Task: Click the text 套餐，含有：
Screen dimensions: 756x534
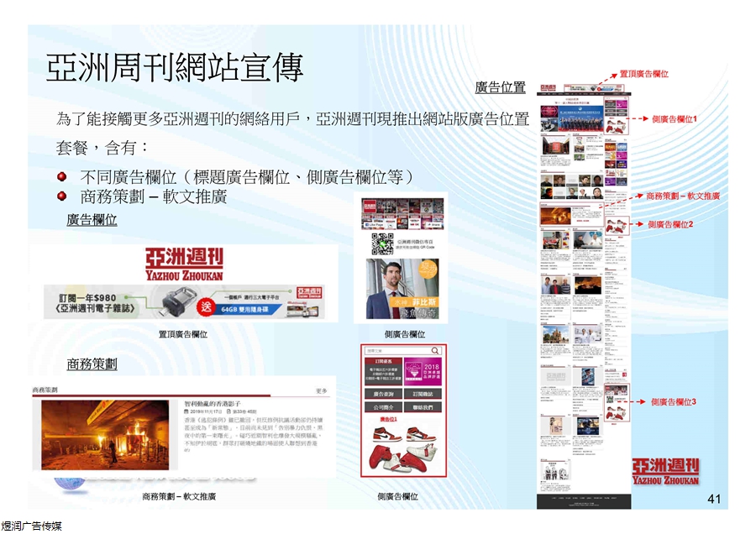Action: click(102, 148)
